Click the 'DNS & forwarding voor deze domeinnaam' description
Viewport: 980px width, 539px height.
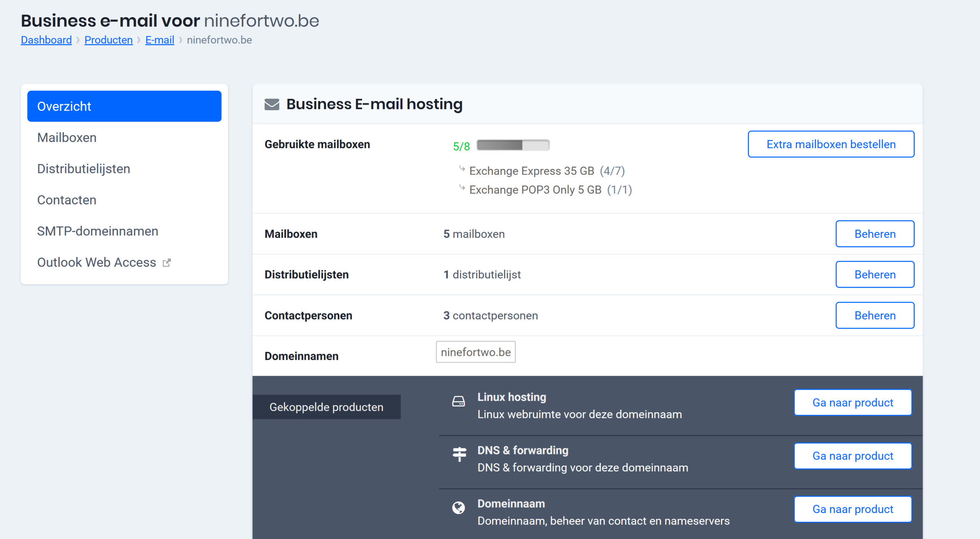click(x=583, y=467)
